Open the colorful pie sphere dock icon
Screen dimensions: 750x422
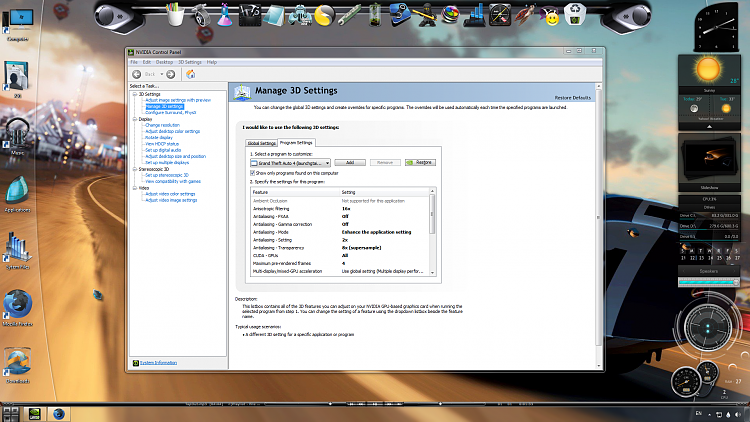click(450, 15)
